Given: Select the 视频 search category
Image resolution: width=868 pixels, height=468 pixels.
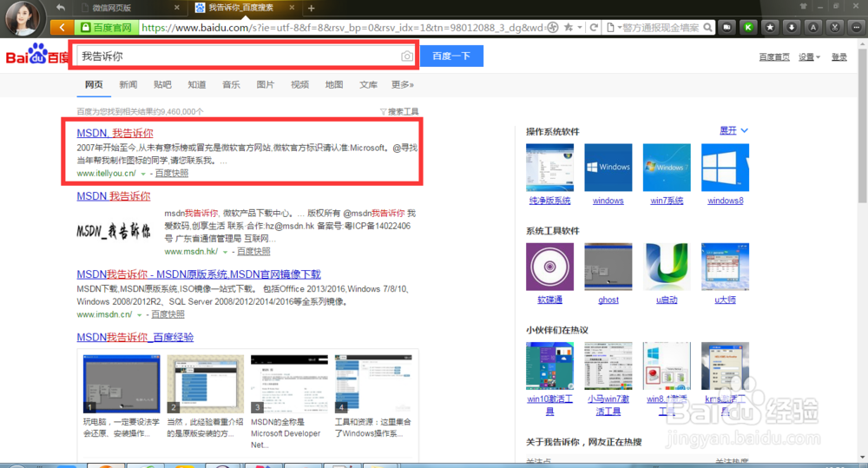Looking at the screenshot, I should click(299, 84).
